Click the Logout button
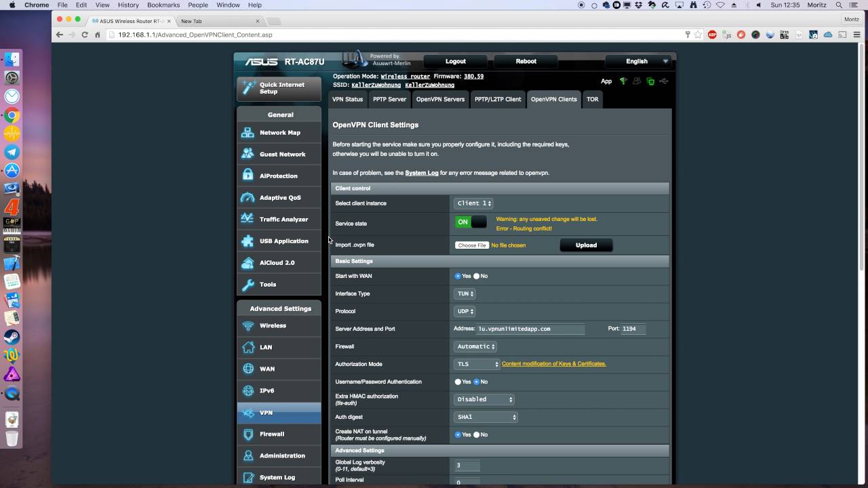Image resolution: width=868 pixels, height=488 pixels. click(x=455, y=61)
